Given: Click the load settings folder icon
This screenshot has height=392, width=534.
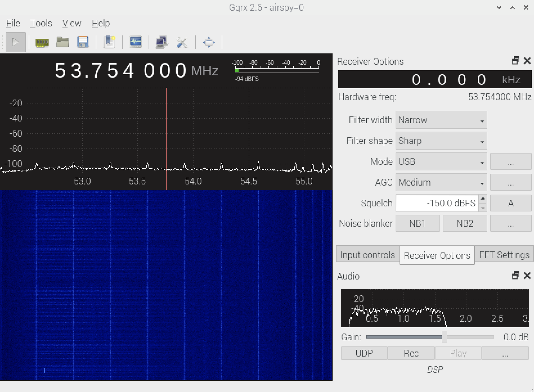Looking at the screenshot, I should point(62,42).
